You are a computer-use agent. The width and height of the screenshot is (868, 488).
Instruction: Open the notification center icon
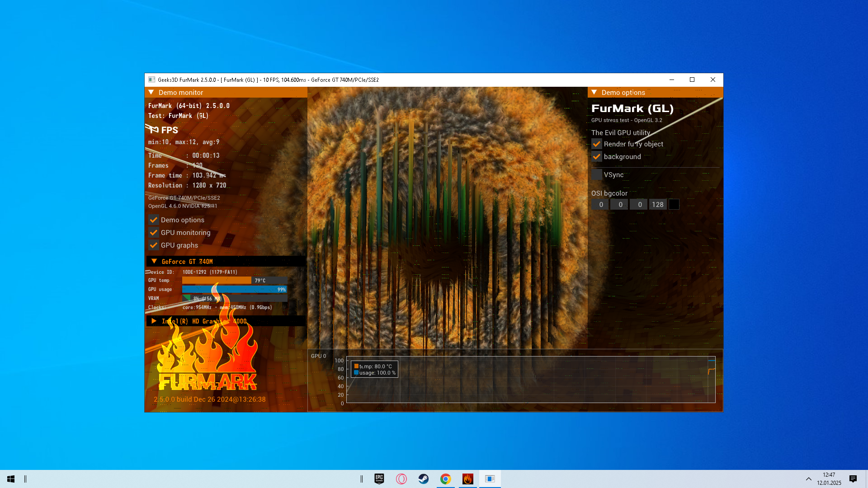pyautogui.click(x=853, y=479)
